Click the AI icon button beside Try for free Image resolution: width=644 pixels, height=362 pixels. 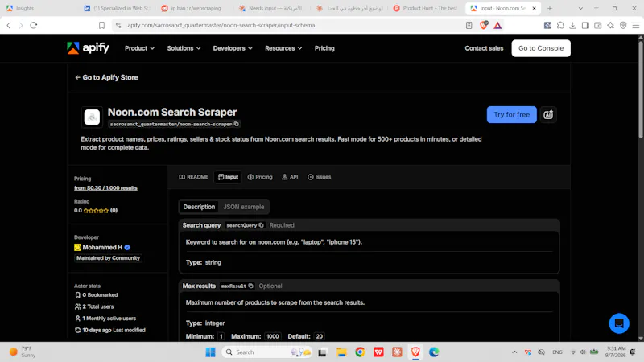[548, 115]
